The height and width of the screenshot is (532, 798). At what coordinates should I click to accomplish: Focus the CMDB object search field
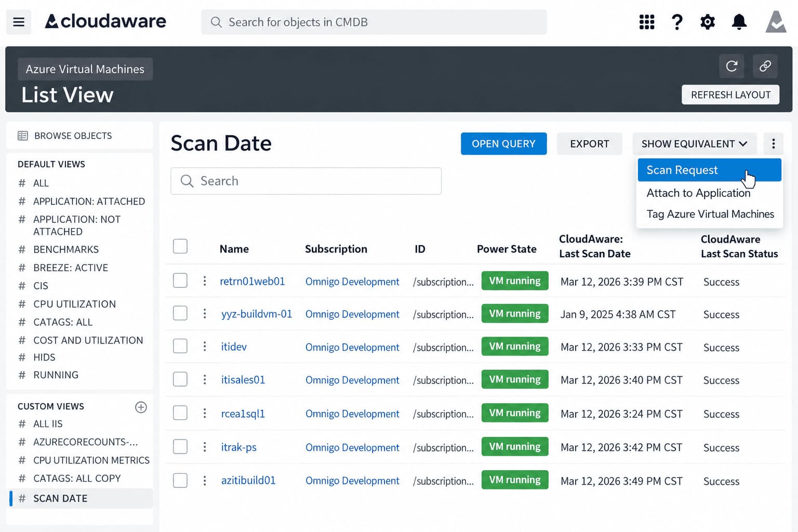click(x=374, y=22)
